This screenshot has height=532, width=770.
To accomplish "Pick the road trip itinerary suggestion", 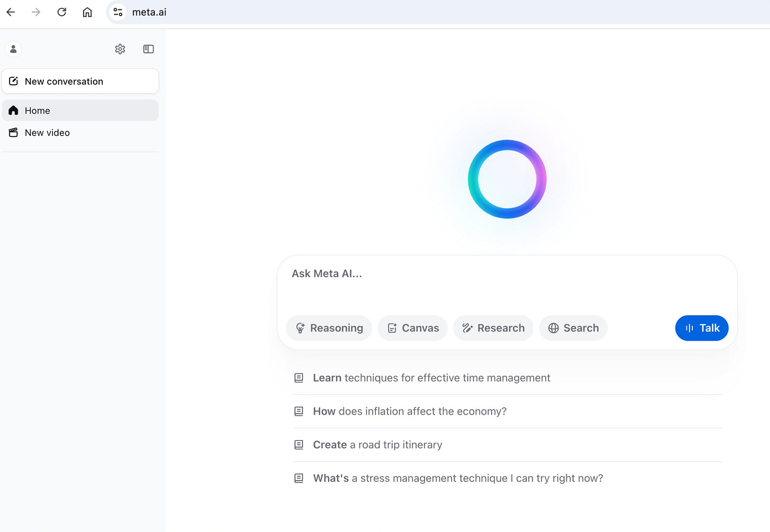I will pyautogui.click(x=507, y=445).
